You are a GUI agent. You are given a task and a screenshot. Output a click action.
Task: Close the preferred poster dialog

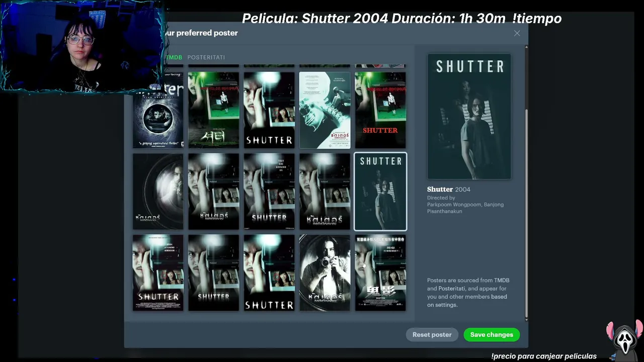click(517, 33)
